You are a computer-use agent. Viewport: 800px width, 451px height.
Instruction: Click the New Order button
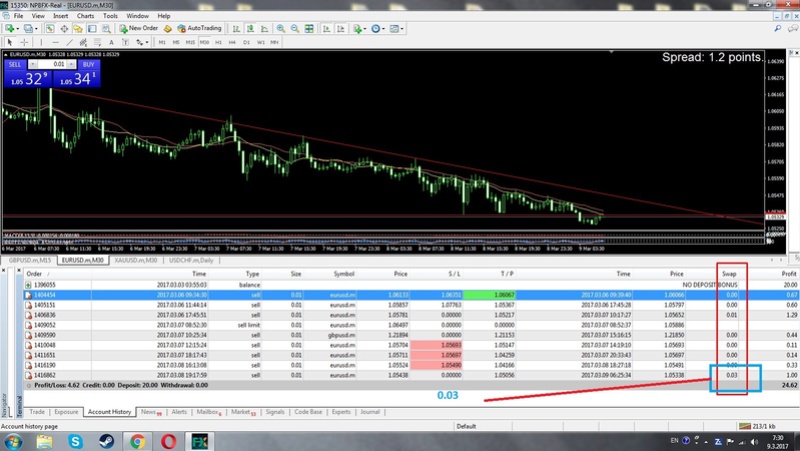point(139,29)
